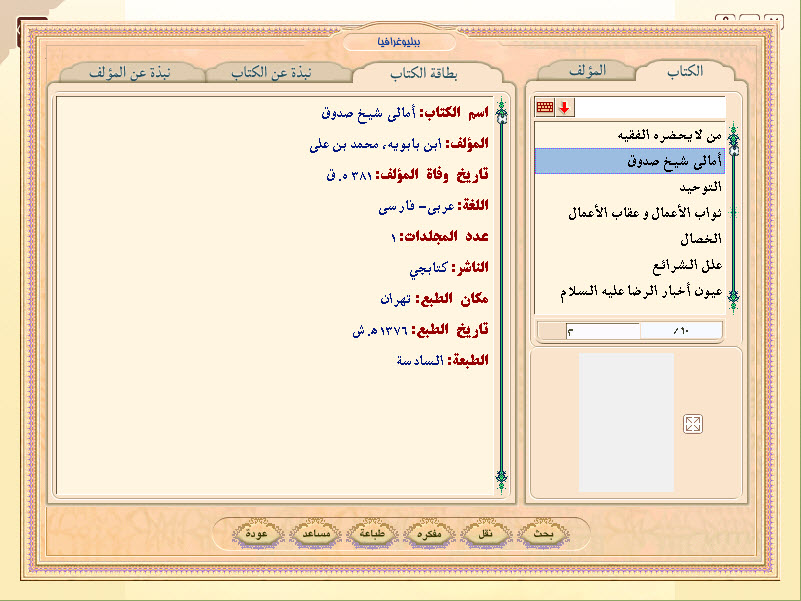This screenshot has width=801, height=601.
Task: Click the book cover thumbnail placeholder
Action: click(x=626, y=423)
